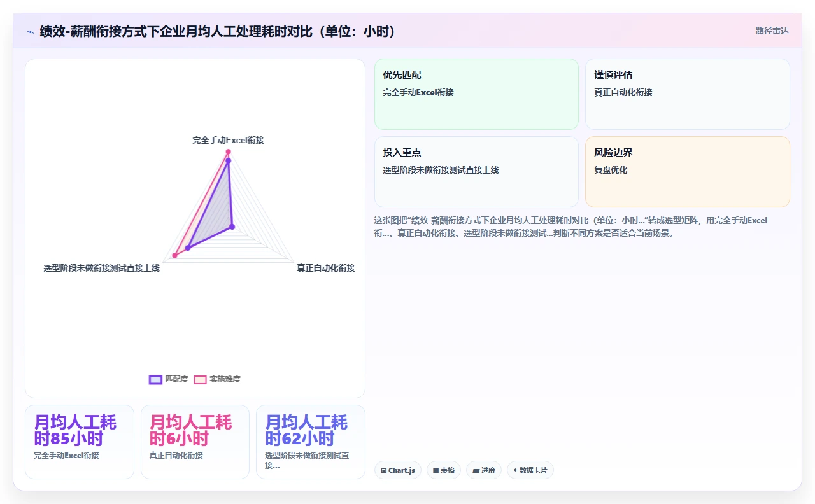Toggle the 匹配度 legend entry
The width and height of the screenshot is (815, 504).
coord(169,379)
